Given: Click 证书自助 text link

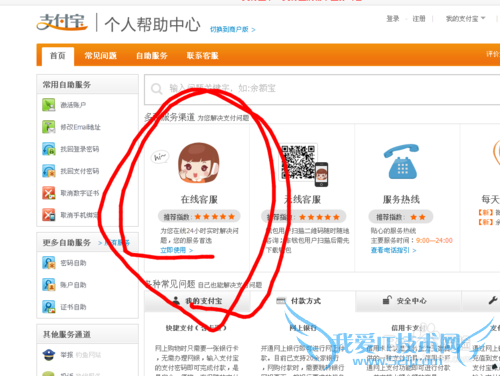Looking at the screenshot, I should click(x=73, y=307).
